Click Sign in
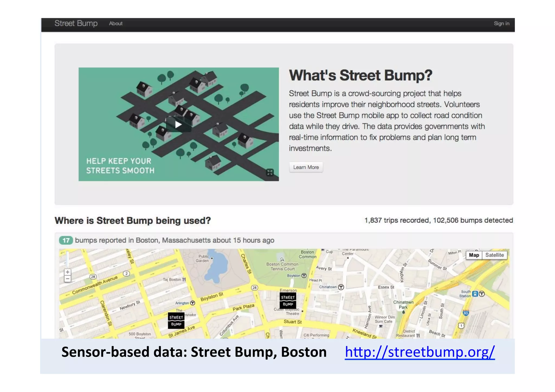The image size is (555, 392). 501,24
